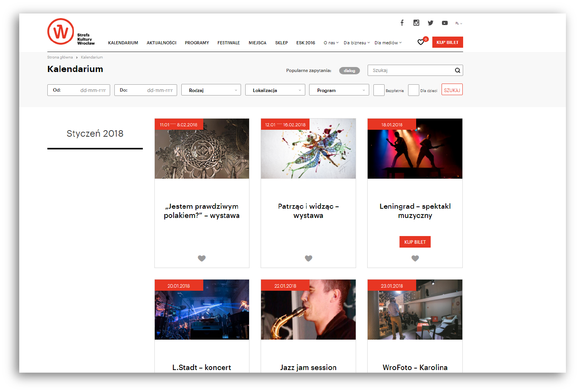The image size is (579, 392).
Task: Open "Leningrad – spektakl muzyczny" title
Action: (415, 211)
